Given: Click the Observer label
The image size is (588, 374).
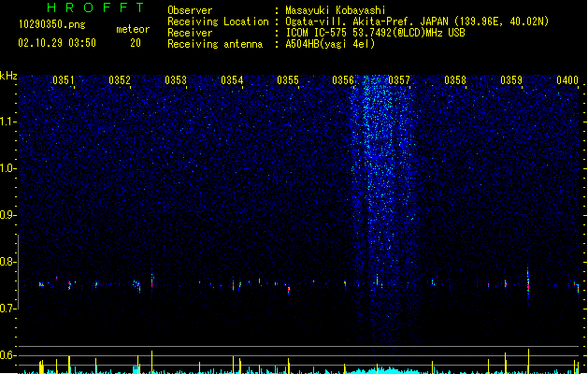Looking at the screenshot, I should [x=190, y=10].
